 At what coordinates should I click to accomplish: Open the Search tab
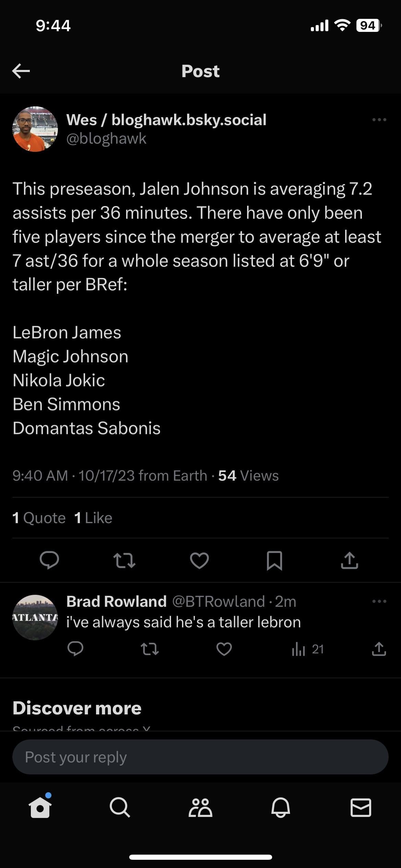tap(120, 808)
